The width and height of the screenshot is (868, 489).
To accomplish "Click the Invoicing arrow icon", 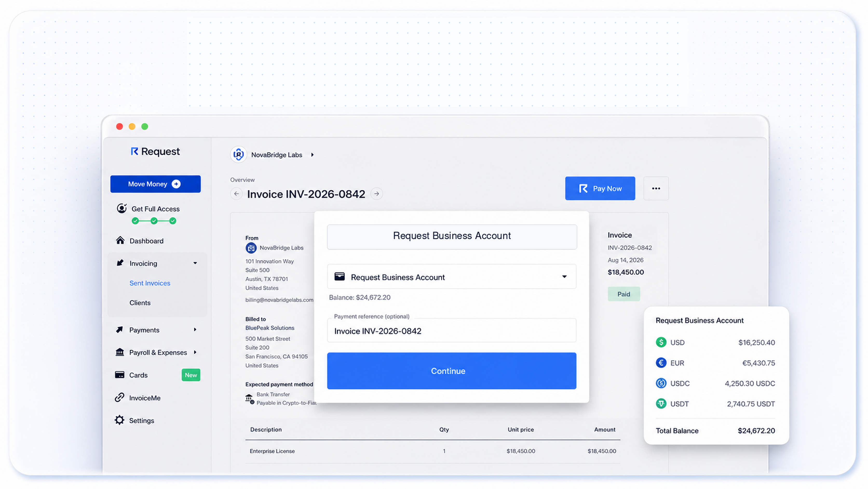I will (120, 263).
